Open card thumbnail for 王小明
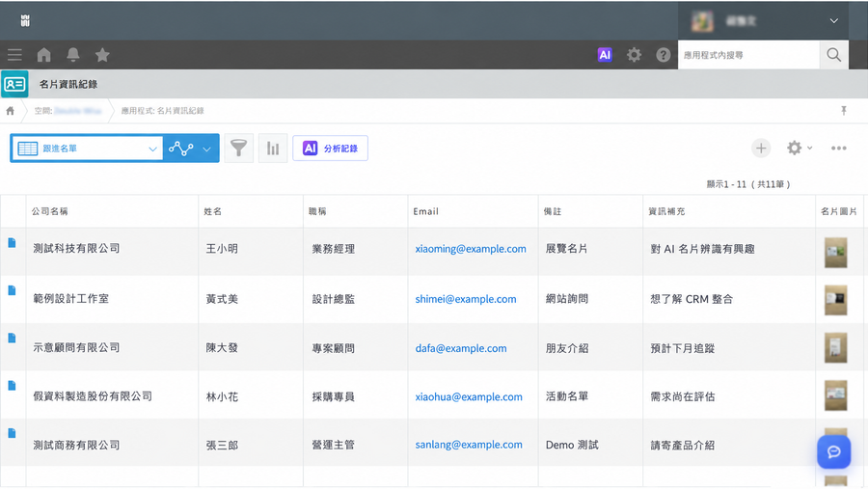 coord(835,252)
